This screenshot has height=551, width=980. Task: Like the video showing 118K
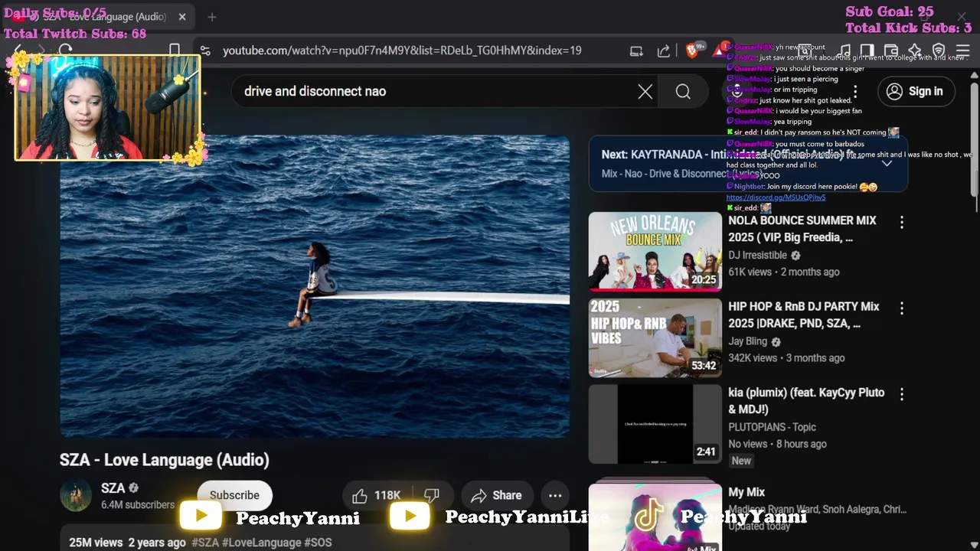(376, 496)
